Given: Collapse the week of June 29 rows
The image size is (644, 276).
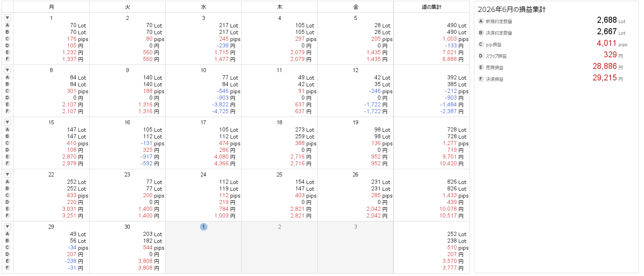Looking at the screenshot, I should tap(8, 227).
